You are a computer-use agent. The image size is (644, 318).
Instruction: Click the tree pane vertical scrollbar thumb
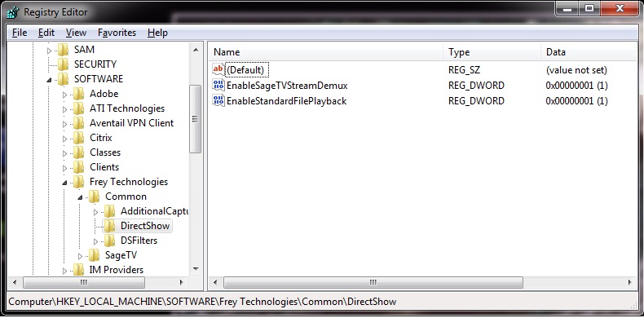196,119
